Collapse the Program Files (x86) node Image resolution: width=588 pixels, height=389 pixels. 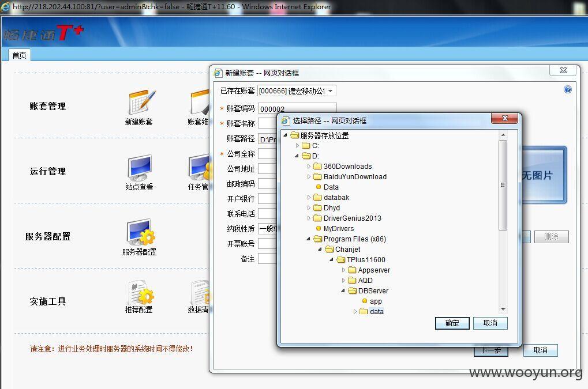[x=309, y=239]
